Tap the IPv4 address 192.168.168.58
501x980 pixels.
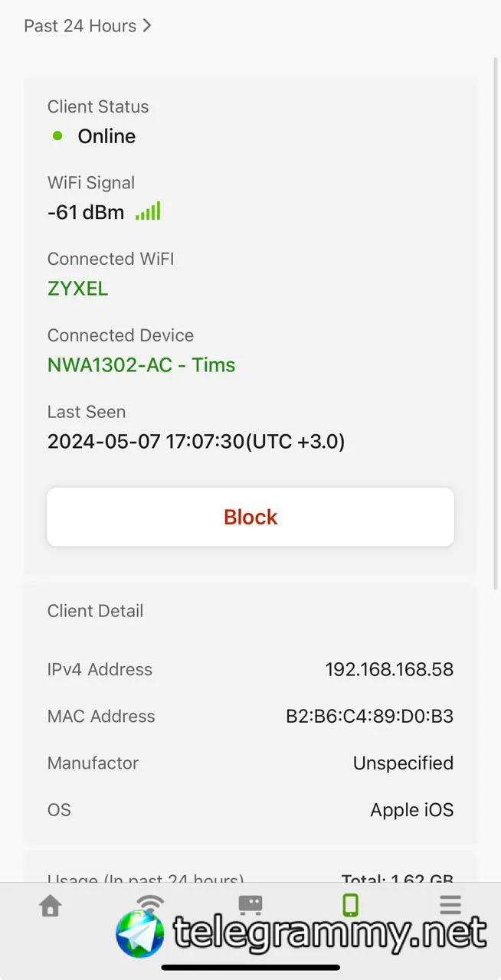[x=389, y=670]
